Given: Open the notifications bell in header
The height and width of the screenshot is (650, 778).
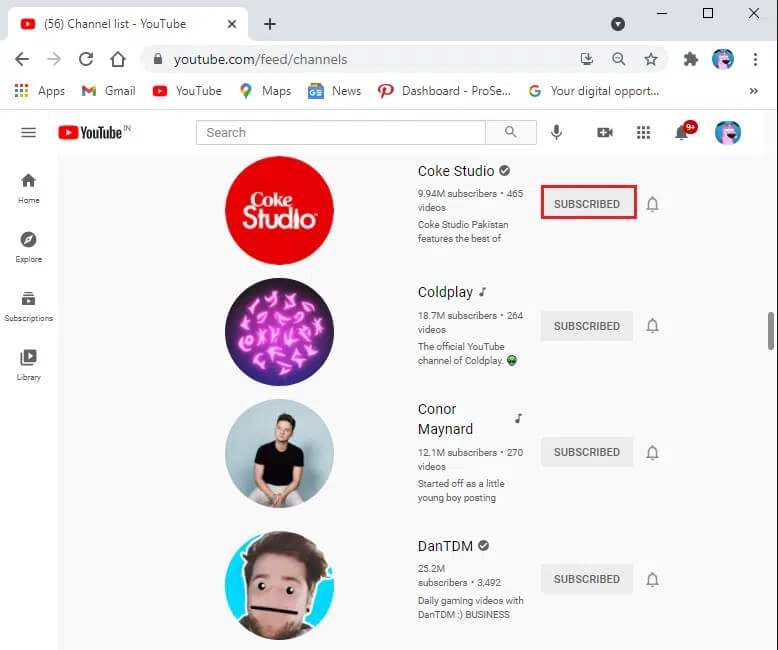Looking at the screenshot, I should pos(684,131).
